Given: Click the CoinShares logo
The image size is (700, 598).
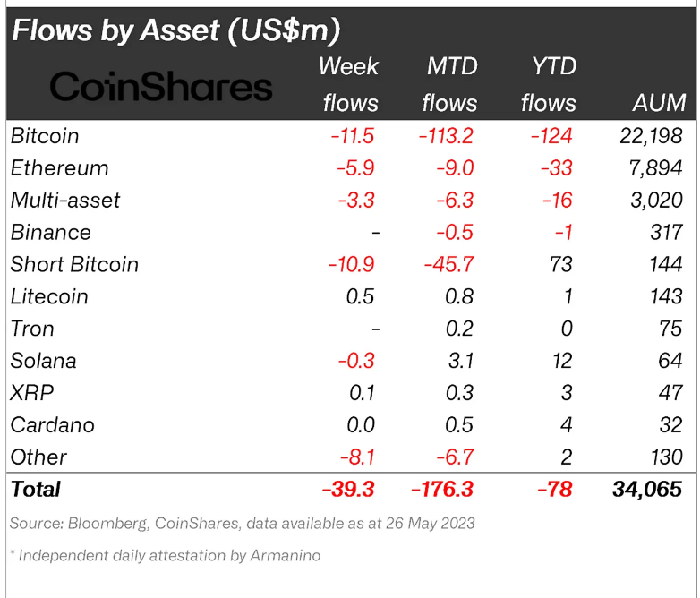Looking at the screenshot, I should [x=161, y=87].
